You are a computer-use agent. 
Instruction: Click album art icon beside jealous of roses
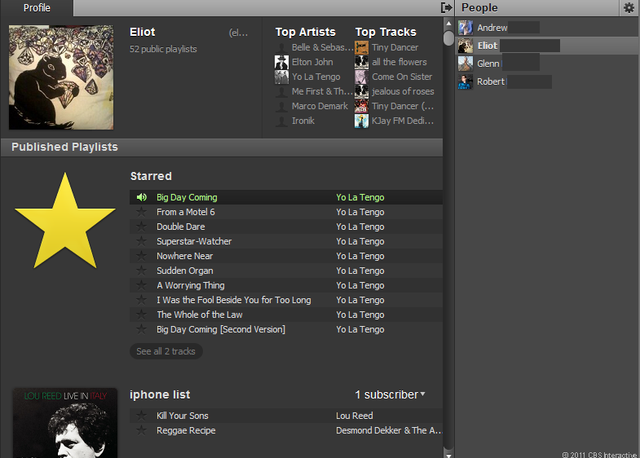(x=362, y=91)
